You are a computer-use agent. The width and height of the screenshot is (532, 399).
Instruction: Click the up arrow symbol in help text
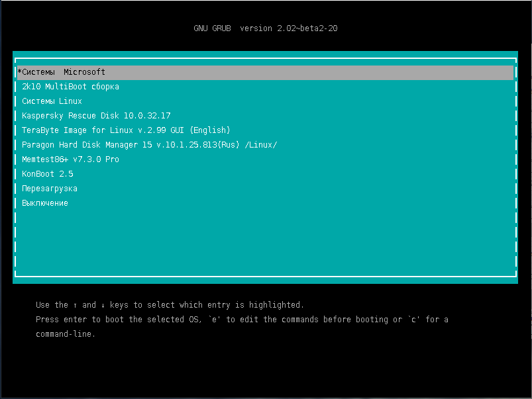(x=75, y=306)
